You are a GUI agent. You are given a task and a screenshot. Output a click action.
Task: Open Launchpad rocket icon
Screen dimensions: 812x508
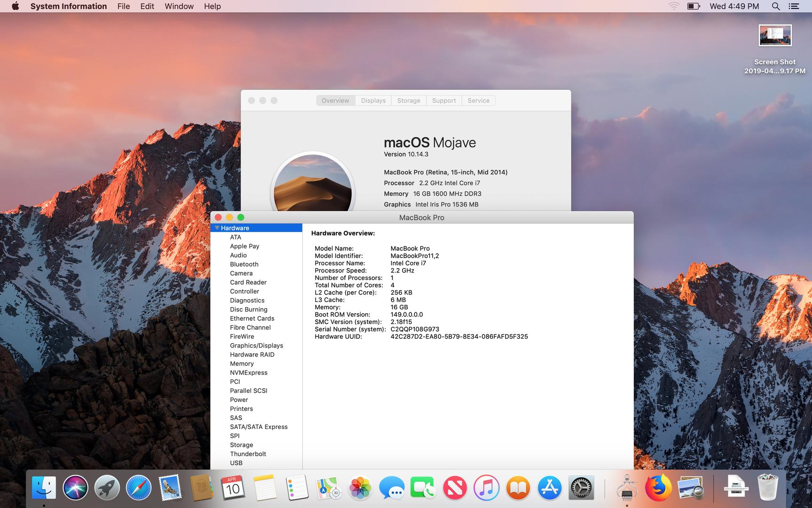pos(107,487)
